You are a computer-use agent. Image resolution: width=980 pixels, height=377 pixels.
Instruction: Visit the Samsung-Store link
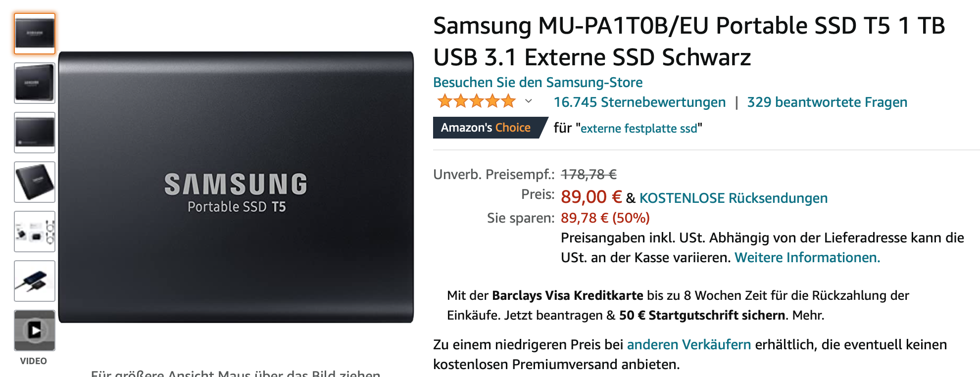click(538, 82)
